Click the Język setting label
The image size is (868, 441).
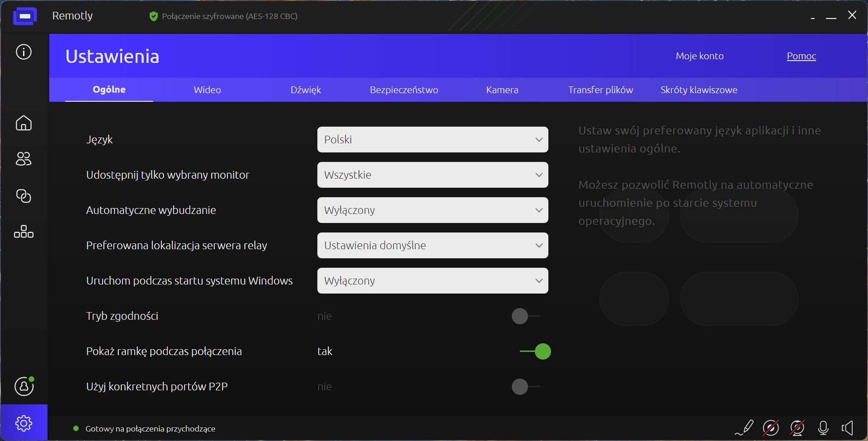[99, 140]
